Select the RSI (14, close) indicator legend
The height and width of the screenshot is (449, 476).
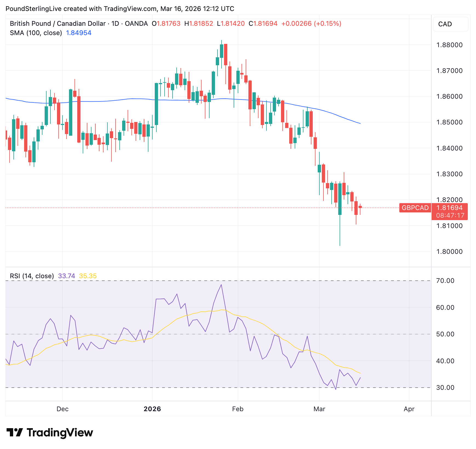click(x=32, y=276)
